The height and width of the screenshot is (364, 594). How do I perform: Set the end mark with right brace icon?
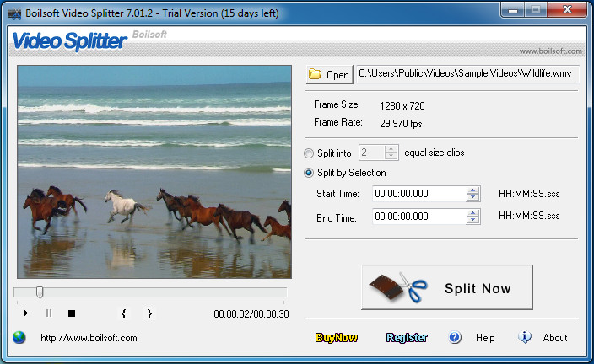pos(149,313)
